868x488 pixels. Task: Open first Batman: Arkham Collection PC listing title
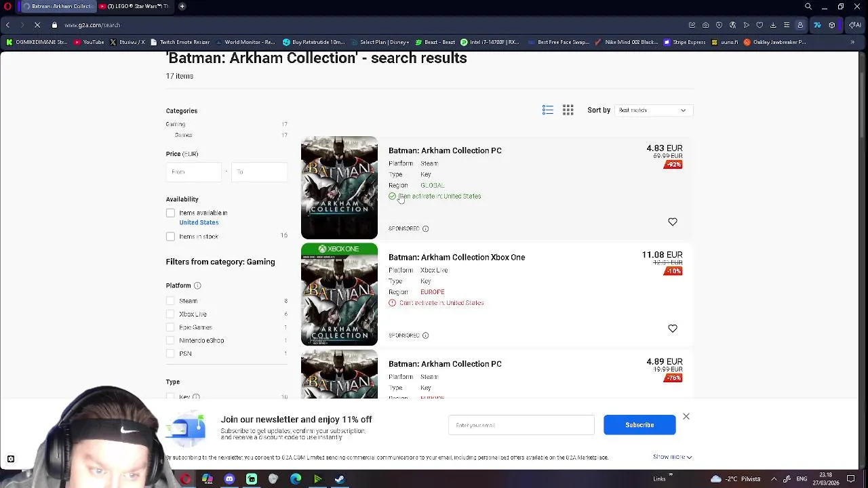tap(445, 150)
